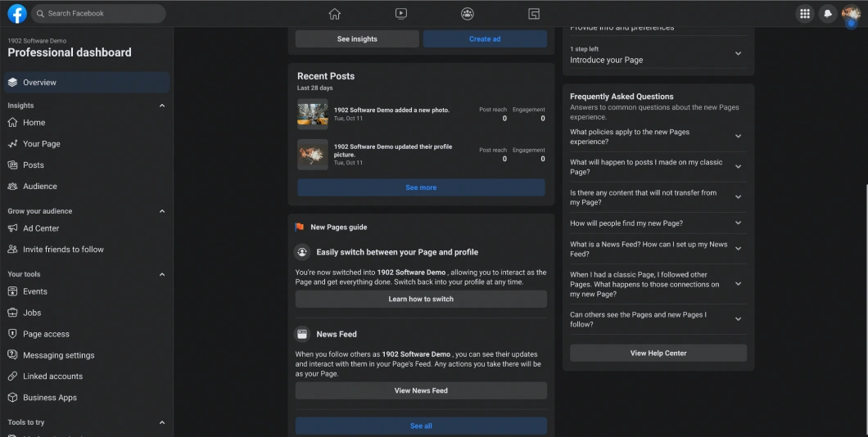This screenshot has width=868, height=437.
Task: Open the notifications bell icon
Action: 828,14
